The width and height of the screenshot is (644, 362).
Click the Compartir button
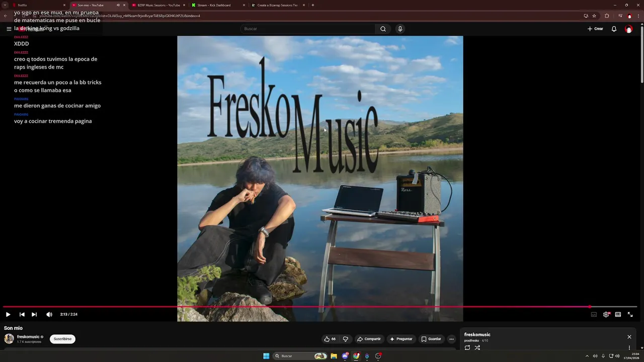(369, 339)
